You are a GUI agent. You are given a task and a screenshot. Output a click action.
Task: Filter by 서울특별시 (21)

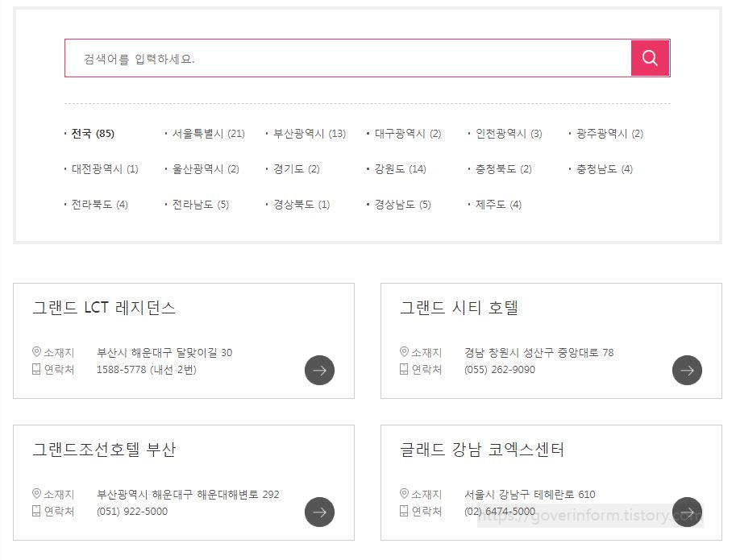click(x=209, y=134)
